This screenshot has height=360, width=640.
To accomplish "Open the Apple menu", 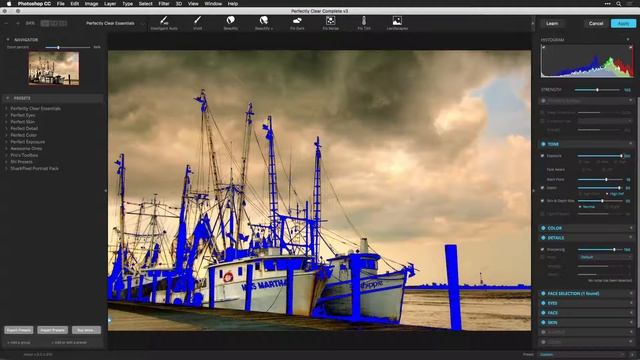I will pos(9,4).
